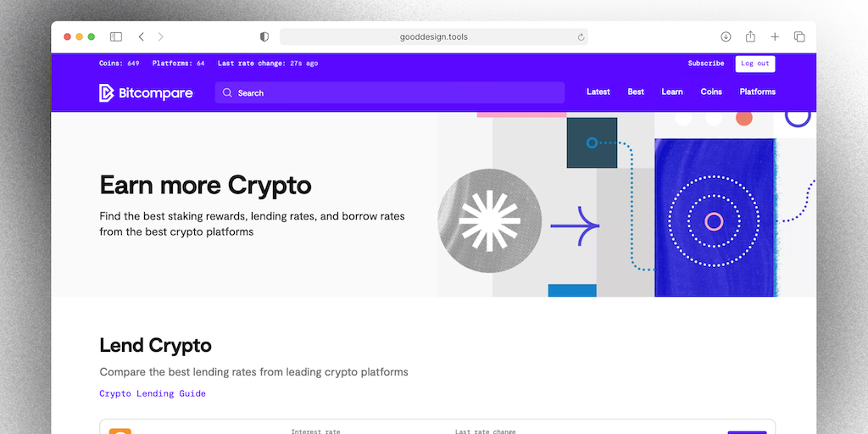Viewport: 868px width, 434px height.
Task: Open a new tab with the plus icon
Action: [x=775, y=36]
